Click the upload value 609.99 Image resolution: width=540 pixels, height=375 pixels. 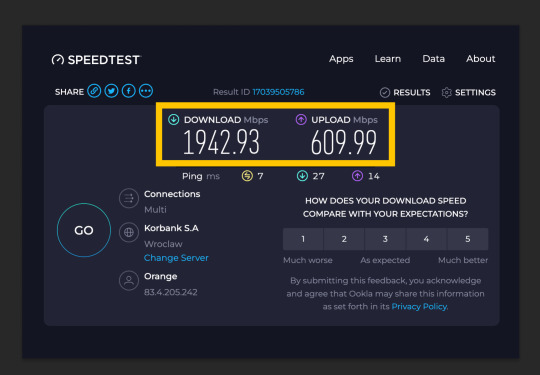(344, 142)
